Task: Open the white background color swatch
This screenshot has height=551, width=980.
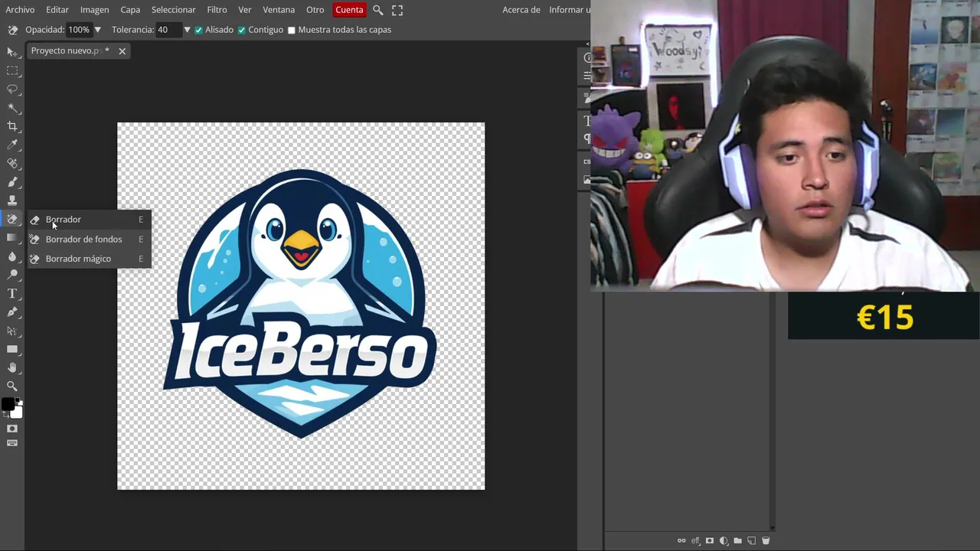Action: (17, 412)
